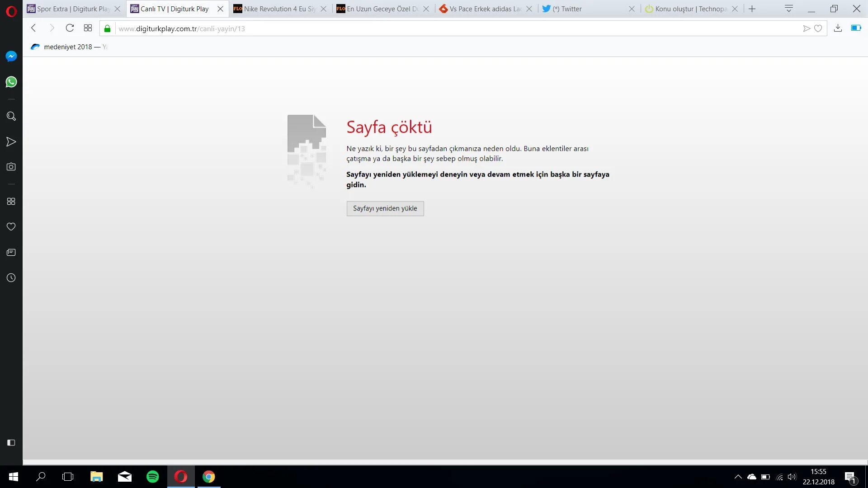This screenshot has height=488, width=868.
Task: Open the sidebar history clock icon
Action: [11, 277]
